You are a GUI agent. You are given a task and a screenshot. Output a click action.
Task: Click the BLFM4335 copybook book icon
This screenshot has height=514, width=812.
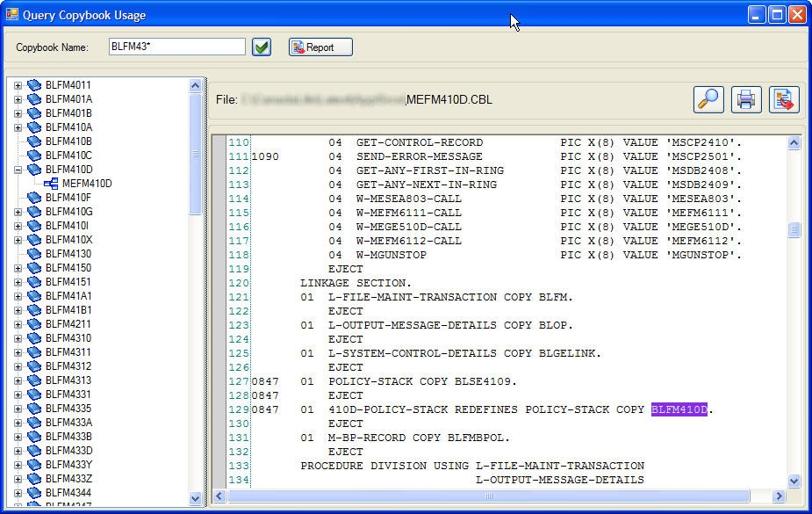(x=34, y=409)
